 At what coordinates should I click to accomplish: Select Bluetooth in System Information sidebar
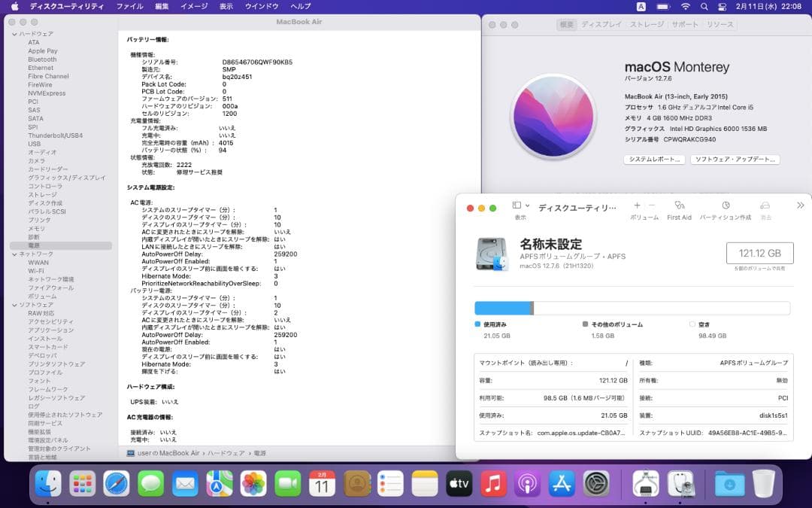(42, 59)
